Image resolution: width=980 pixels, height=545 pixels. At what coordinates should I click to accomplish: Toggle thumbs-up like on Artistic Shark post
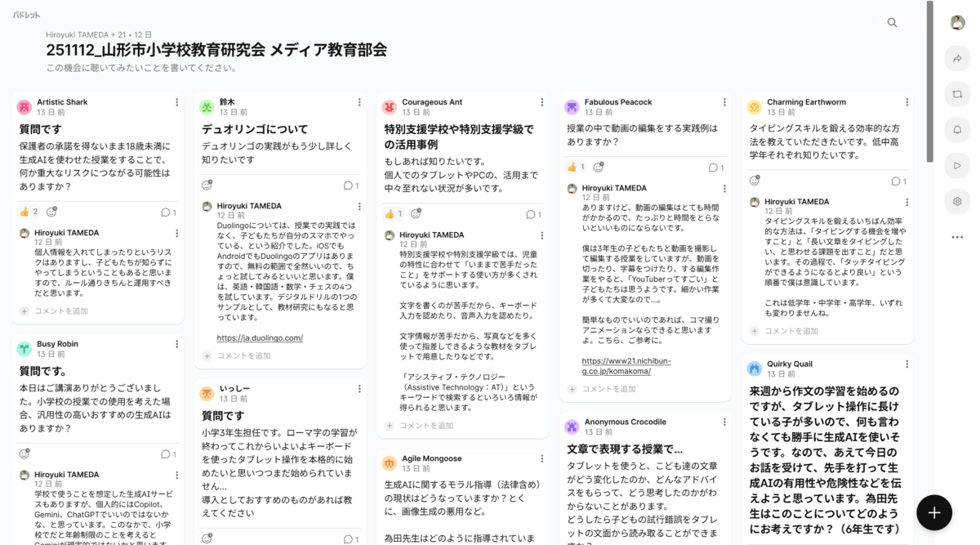tap(29, 212)
